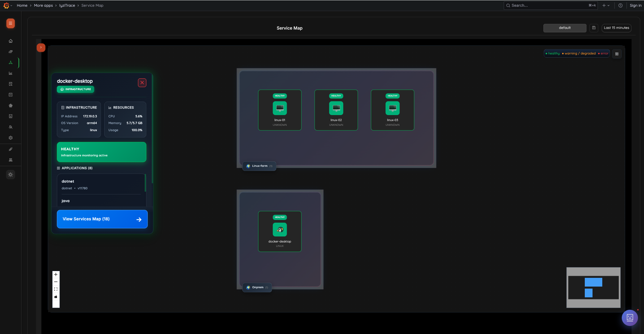Expand the collapsed side panel arrow
This screenshot has width=644, height=334.
(x=41, y=47)
